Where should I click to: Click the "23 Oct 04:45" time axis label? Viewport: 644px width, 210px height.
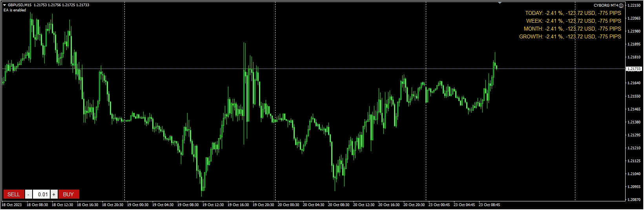click(464, 205)
